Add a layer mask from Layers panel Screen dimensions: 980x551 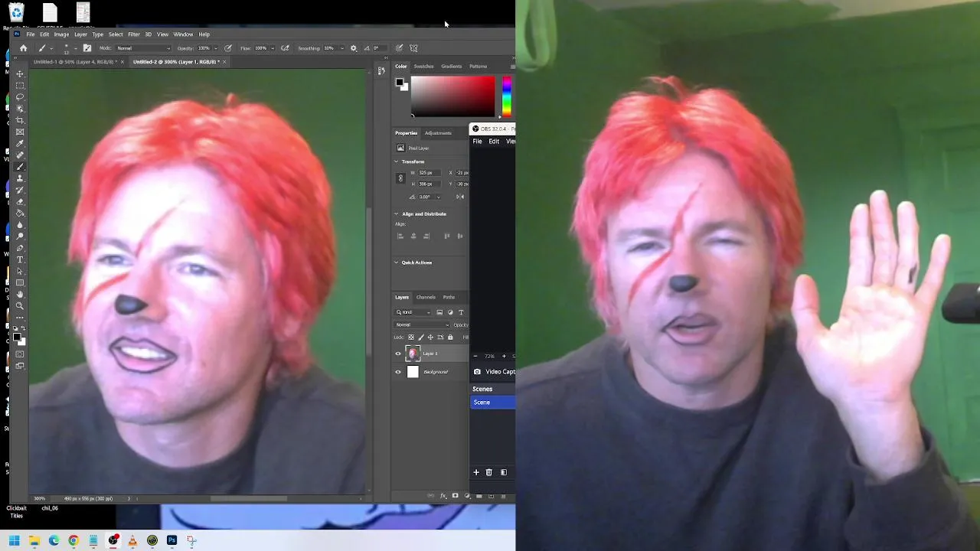pos(455,495)
